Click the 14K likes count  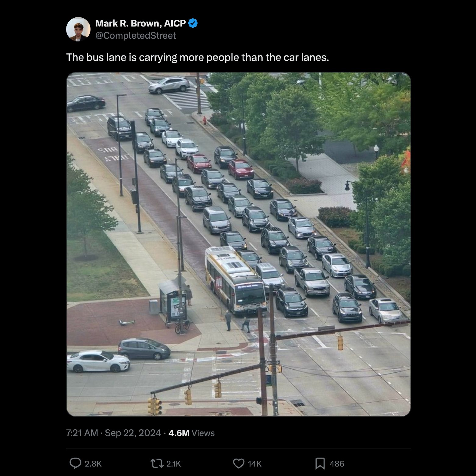pyautogui.click(x=254, y=464)
